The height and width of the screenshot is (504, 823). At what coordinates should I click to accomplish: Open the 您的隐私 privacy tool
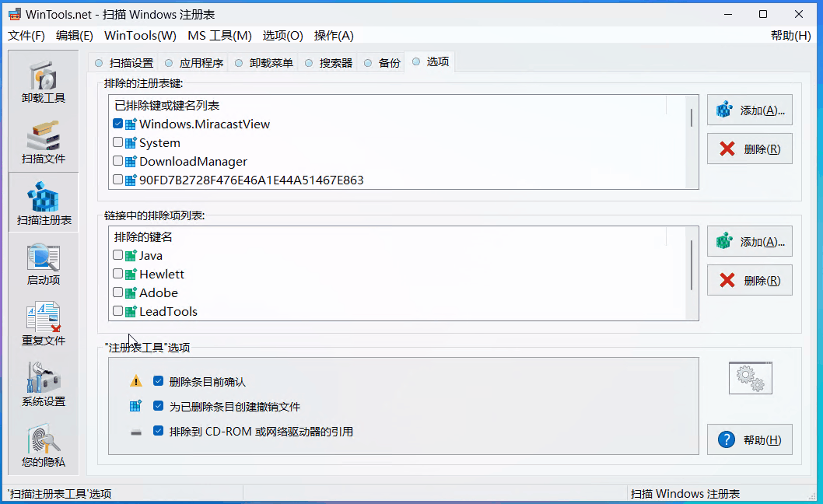click(x=44, y=446)
